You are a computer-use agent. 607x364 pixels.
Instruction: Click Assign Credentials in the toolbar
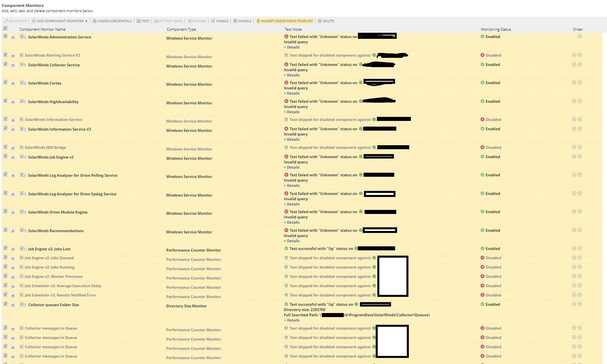click(x=112, y=21)
